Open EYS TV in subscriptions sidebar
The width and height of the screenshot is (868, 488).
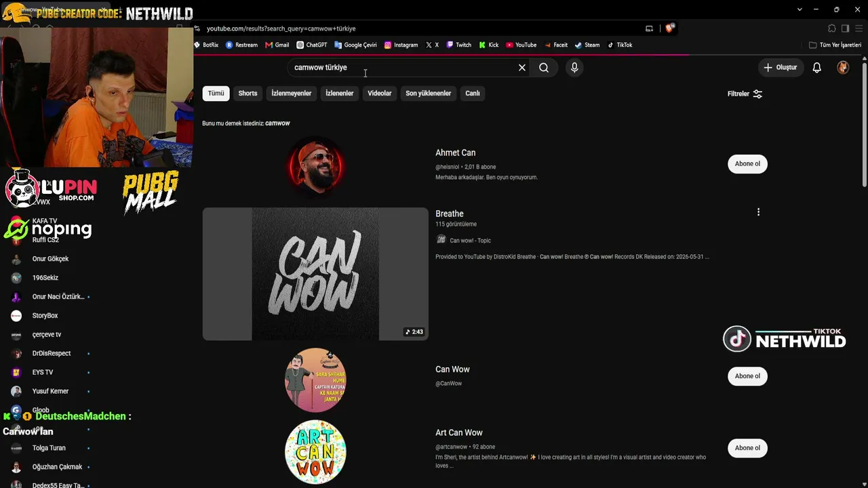(x=43, y=373)
